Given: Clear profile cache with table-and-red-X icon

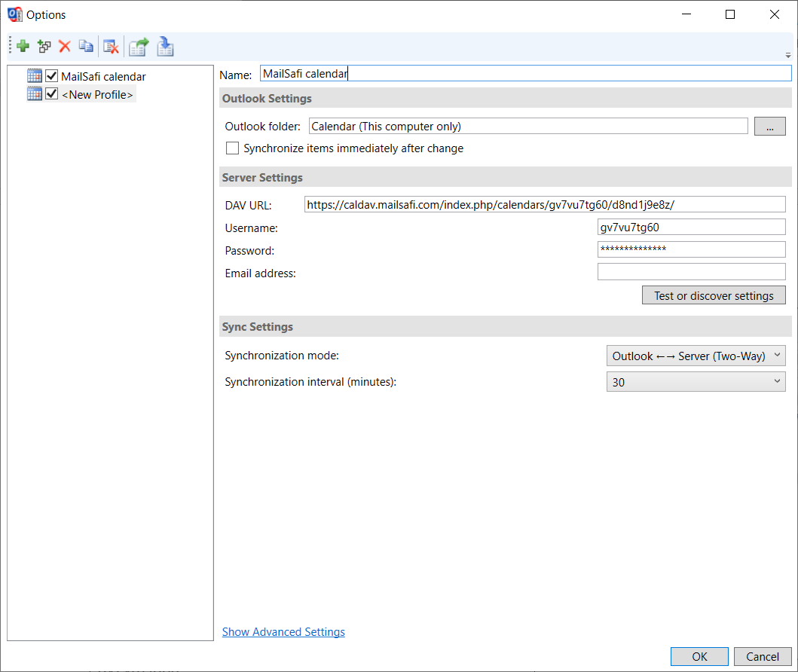Looking at the screenshot, I should point(111,46).
